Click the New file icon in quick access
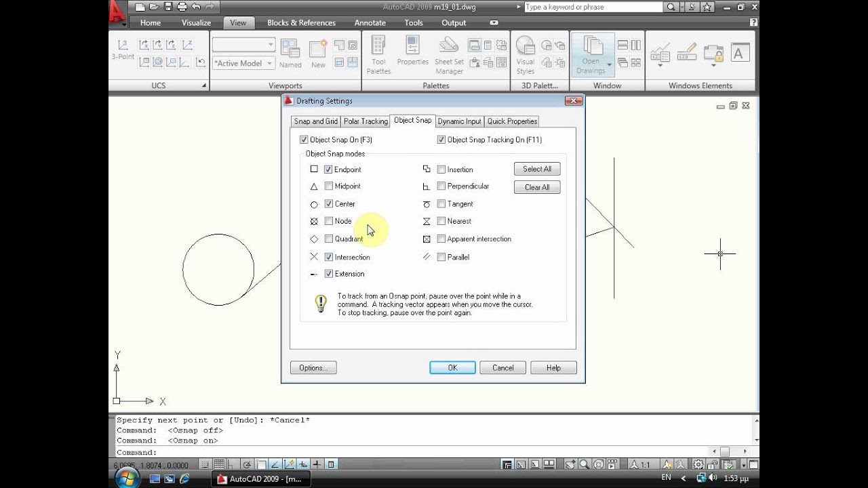Image resolution: width=868 pixels, height=488 pixels. (x=140, y=7)
